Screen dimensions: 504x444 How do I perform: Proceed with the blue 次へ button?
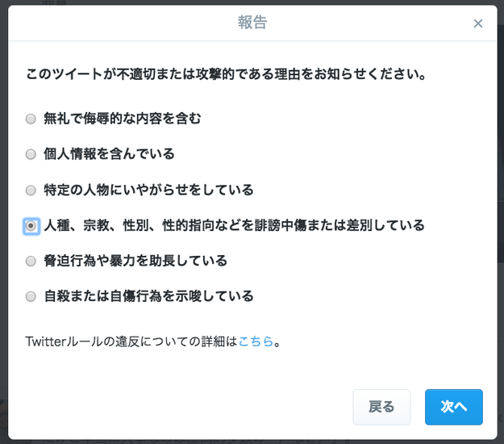(454, 407)
